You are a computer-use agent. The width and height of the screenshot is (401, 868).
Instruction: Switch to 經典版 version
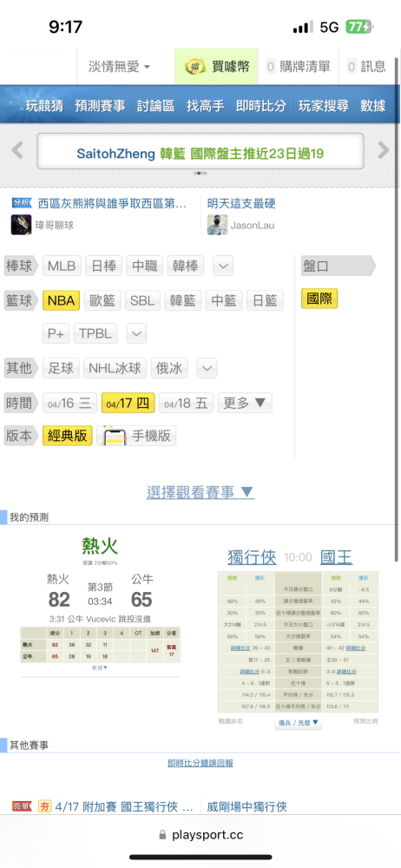click(x=68, y=436)
